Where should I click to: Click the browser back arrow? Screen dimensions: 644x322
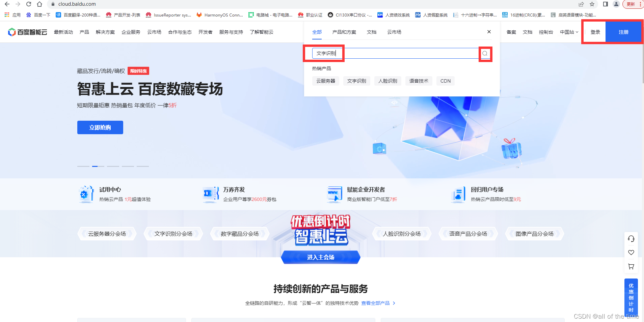7,4
